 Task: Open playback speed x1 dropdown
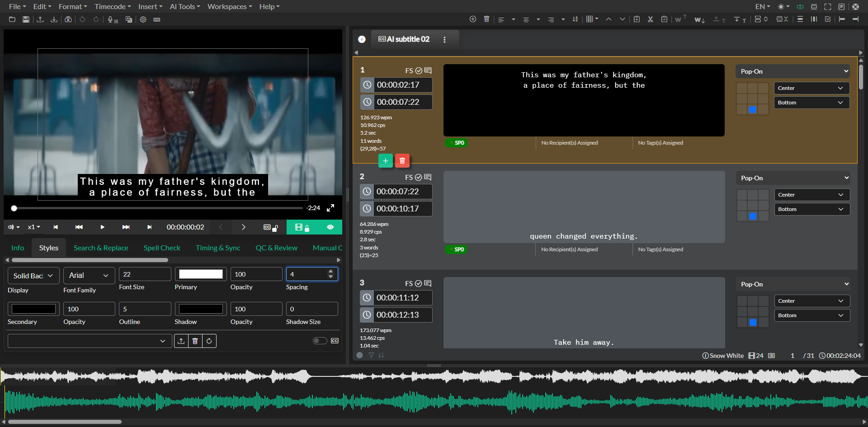pyautogui.click(x=34, y=227)
